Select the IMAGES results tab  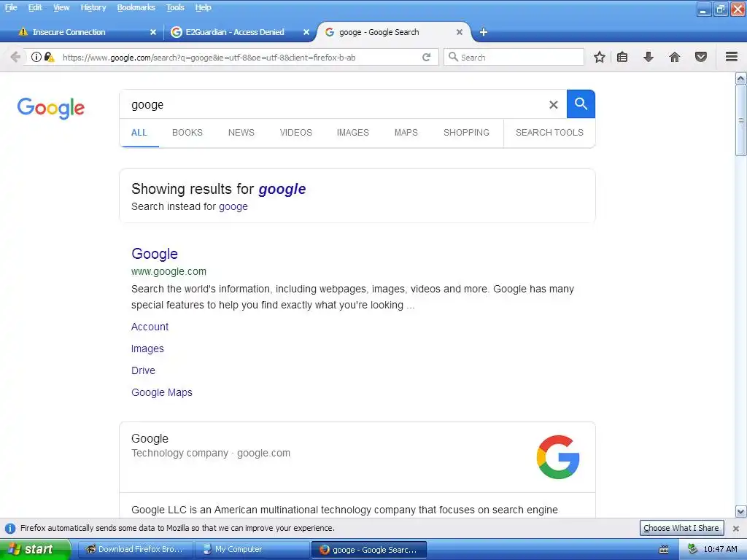coord(352,133)
